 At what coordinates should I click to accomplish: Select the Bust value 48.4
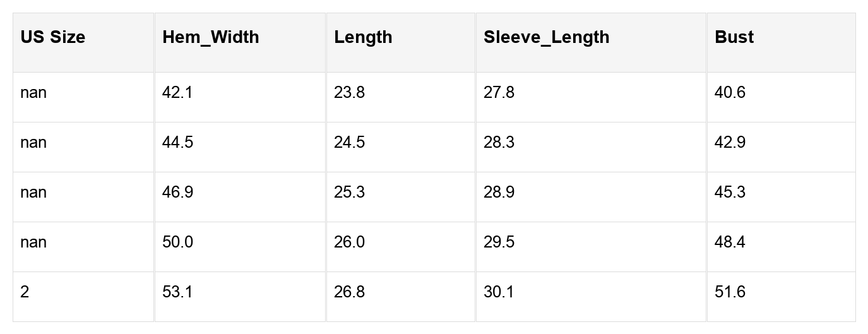730,242
